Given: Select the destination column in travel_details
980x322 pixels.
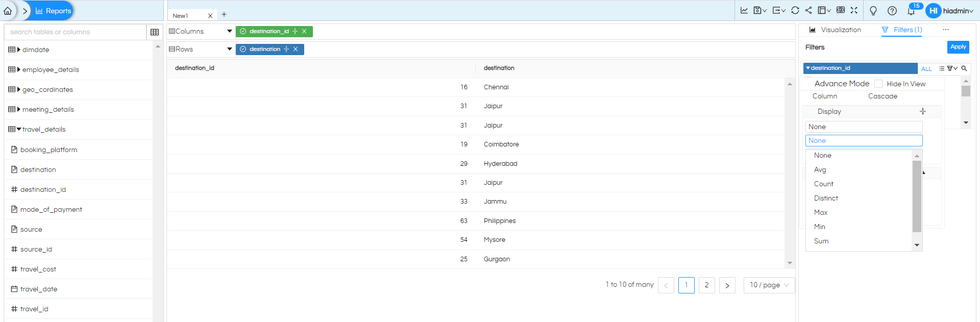Looking at the screenshot, I should click(x=38, y=169).
